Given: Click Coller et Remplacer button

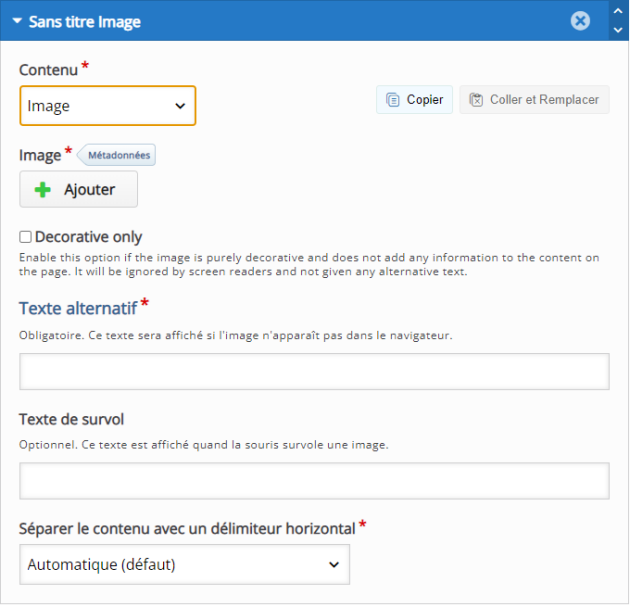Looking at the screenshot, I should pos(534,100).
